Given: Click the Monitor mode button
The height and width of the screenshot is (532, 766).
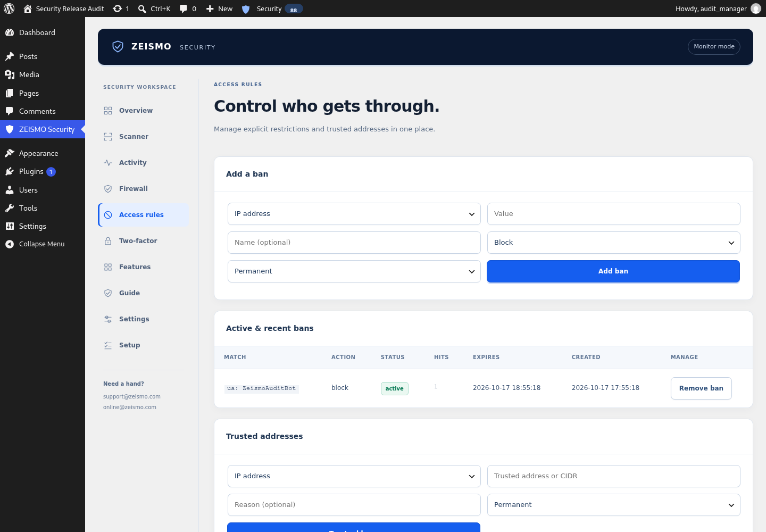Looking at the screenshot, I should click(714, 47).
